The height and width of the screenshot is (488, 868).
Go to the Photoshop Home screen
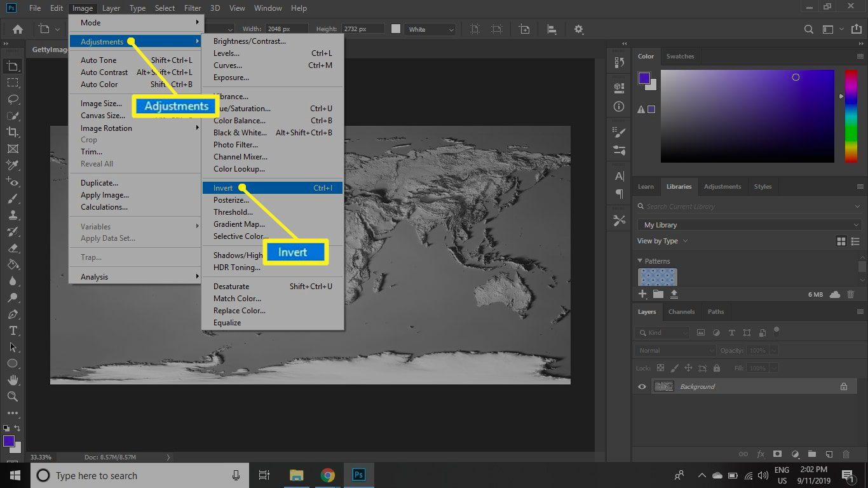point(18,29)
